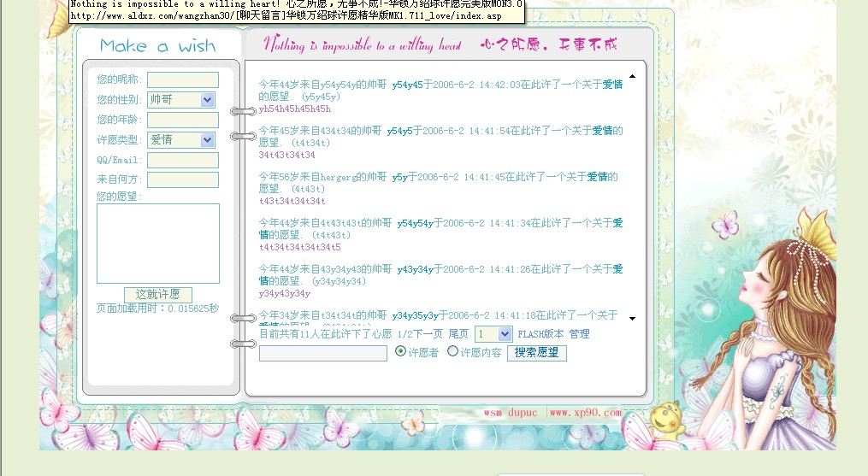Select the 许愿内容 radio button

click(453, 351)
